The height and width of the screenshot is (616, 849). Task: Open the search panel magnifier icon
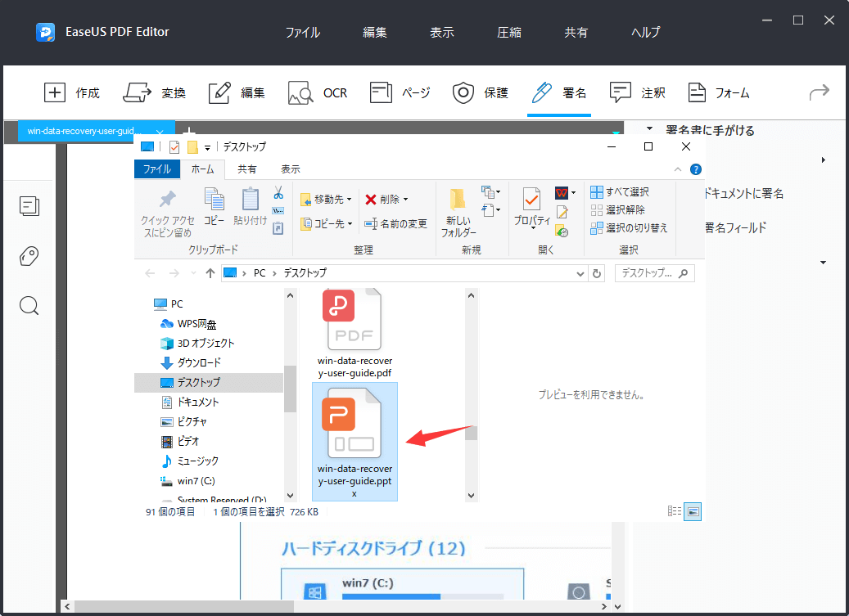pos(29,305)
